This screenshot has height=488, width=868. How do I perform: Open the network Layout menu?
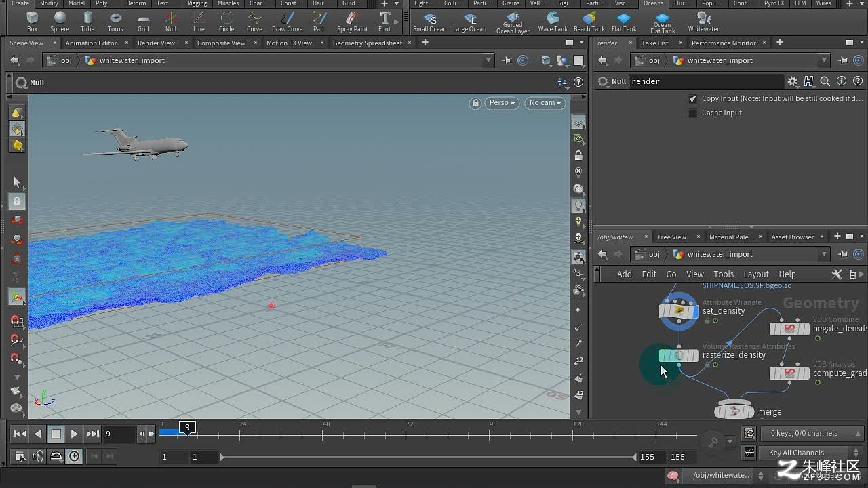pos(756,274)
